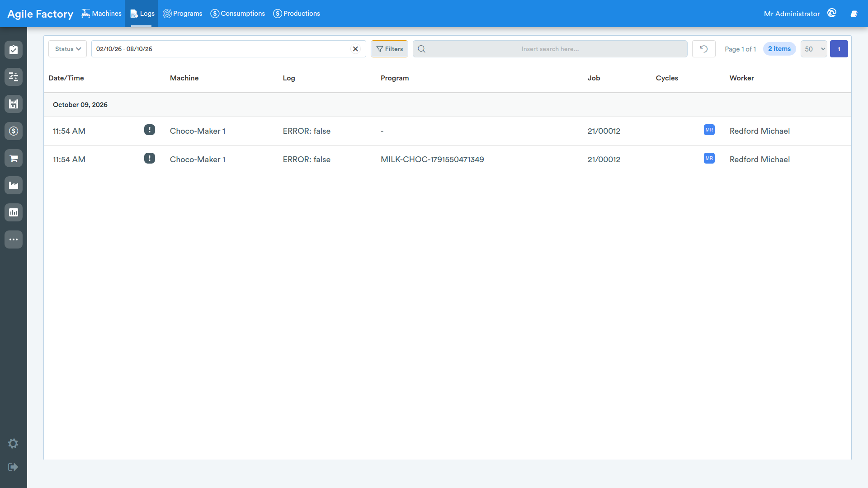868x488 pixels.
Task: Click the logout icon in the sidebar
Action: 13,467
